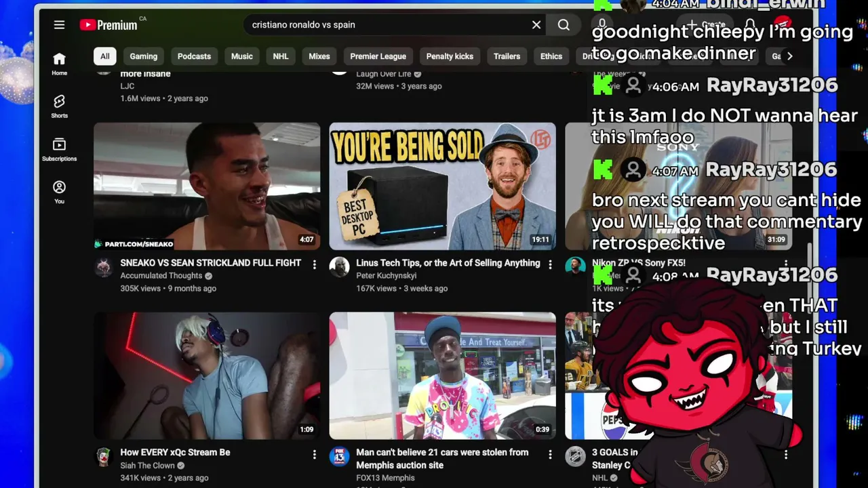Play the SNEAKO vs Sean Strickland thumbnail

point(207,186)
